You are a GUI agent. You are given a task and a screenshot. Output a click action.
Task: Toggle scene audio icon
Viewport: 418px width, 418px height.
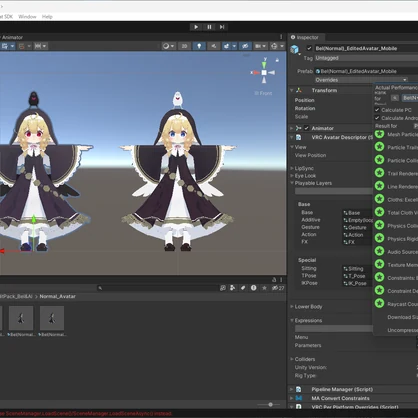[x=213, y=46]
